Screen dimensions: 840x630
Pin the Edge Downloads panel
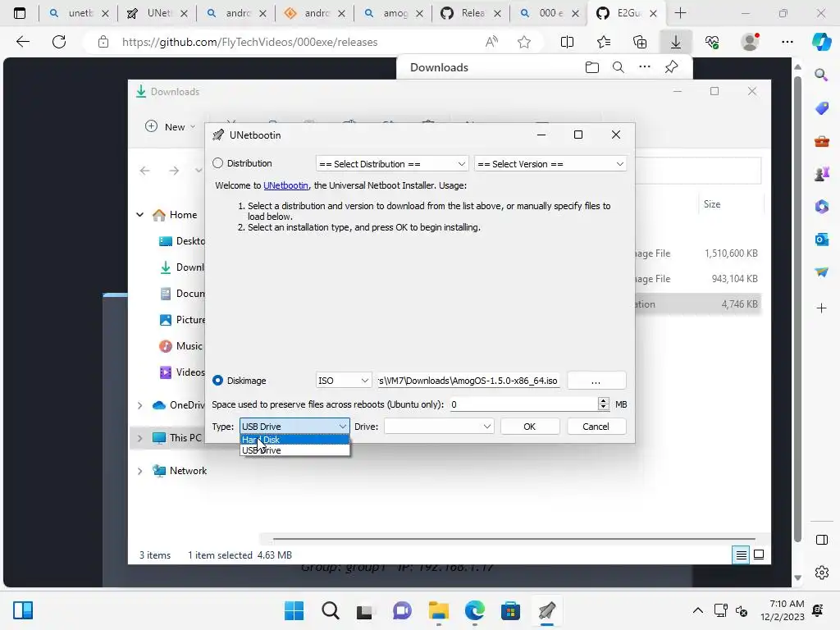(671, 67)
